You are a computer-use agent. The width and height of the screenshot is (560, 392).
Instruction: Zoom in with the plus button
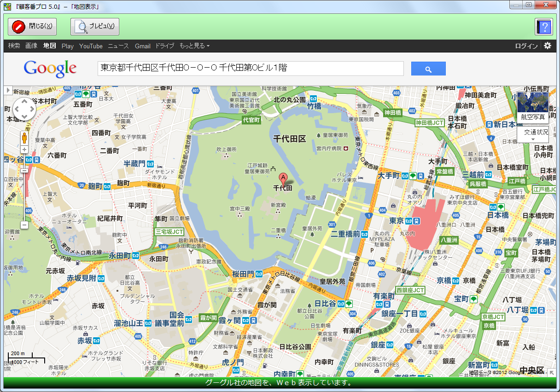coord(24,150)
